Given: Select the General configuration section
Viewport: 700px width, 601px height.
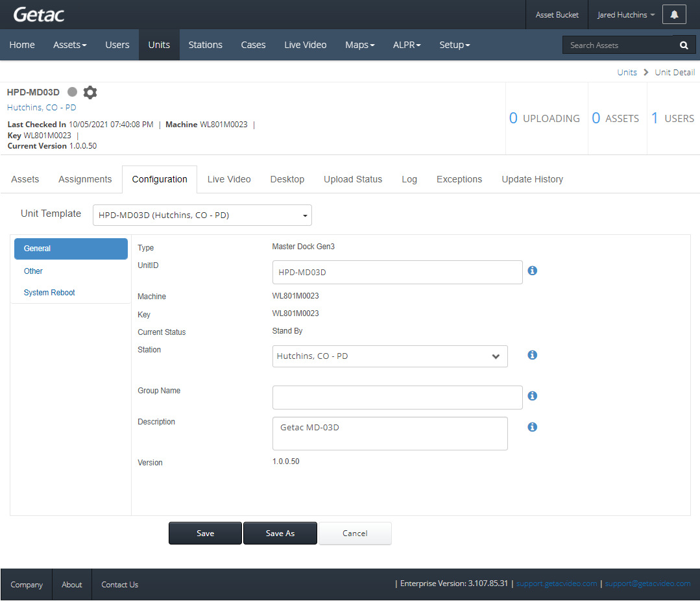Looking at the screenshot, I should (x=71, y=249).
